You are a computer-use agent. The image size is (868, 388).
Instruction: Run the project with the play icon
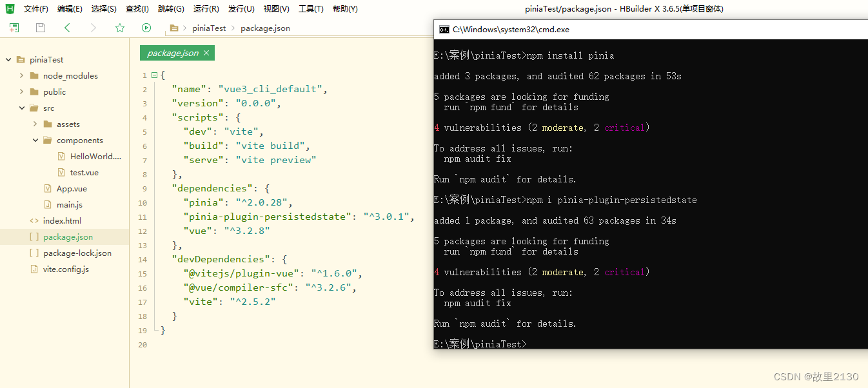(146, 28)
